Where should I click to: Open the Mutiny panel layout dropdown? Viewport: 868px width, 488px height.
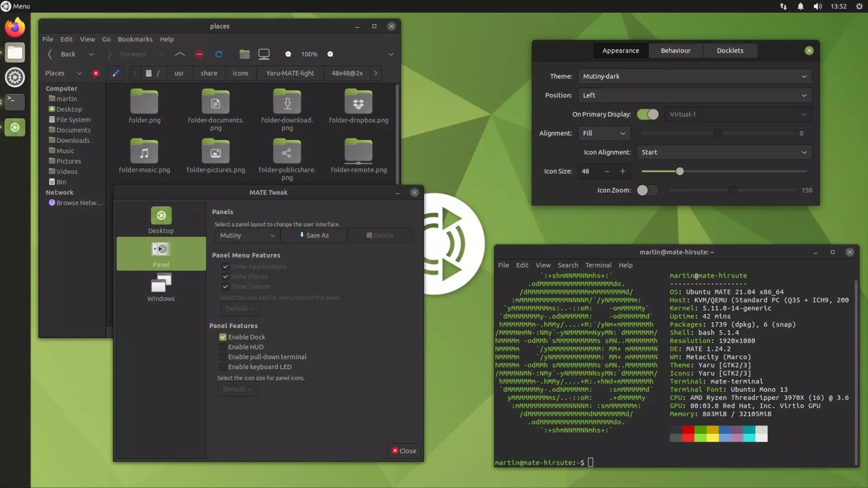[x=247, y=236]
